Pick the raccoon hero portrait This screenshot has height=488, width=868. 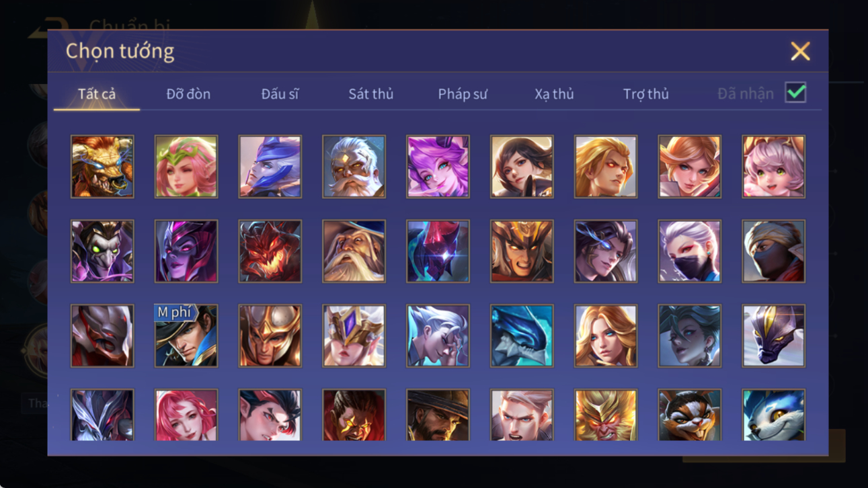(689, 415)
